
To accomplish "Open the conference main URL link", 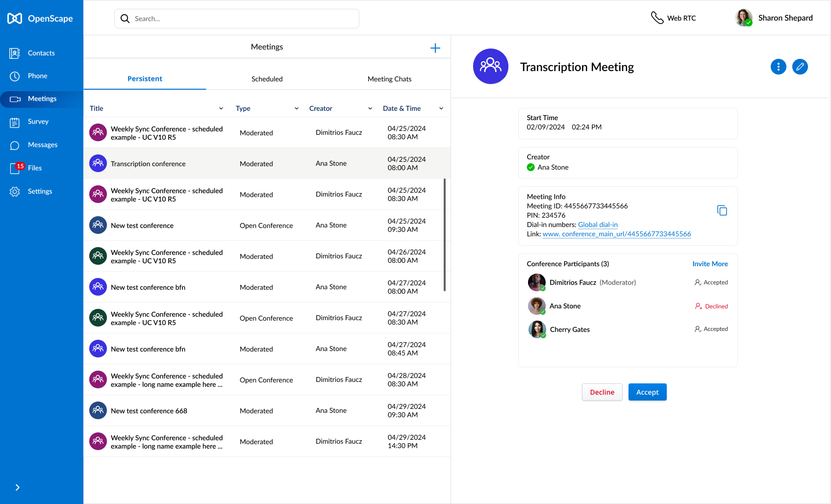I will (x=617, y=234).
